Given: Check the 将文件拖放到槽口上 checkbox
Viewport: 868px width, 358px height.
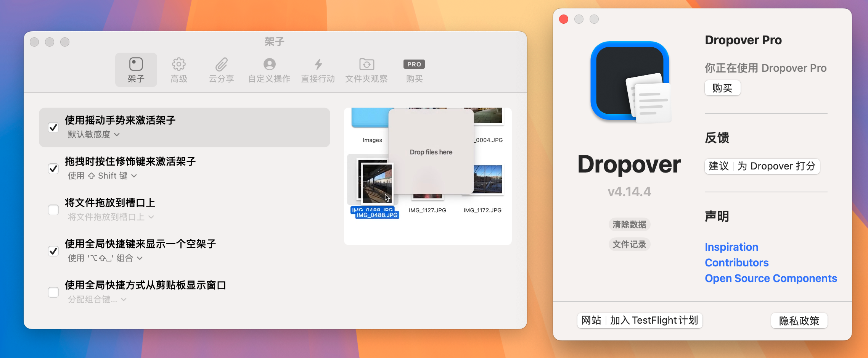Looking at the screenshot, I should (53, 210).
